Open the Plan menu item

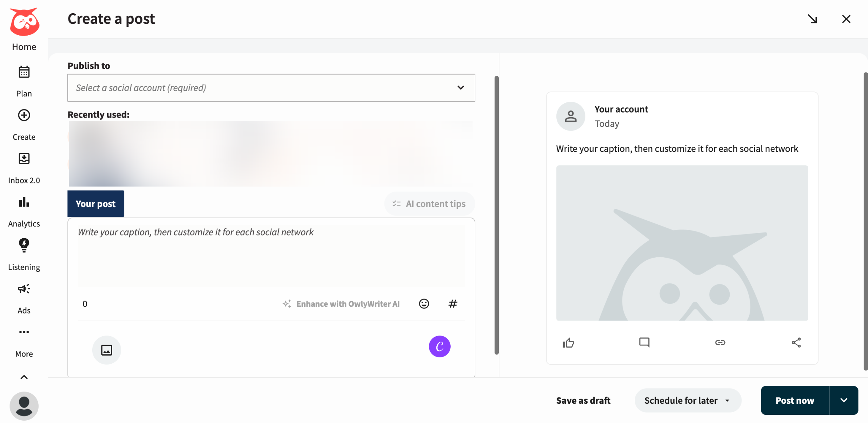click(x=24, y=81)
